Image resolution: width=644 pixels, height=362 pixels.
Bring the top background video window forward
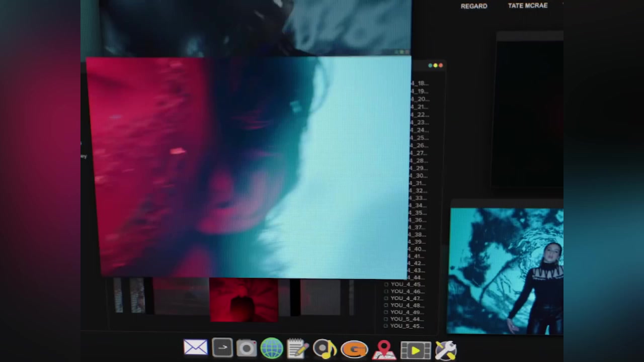coord(255,27)
